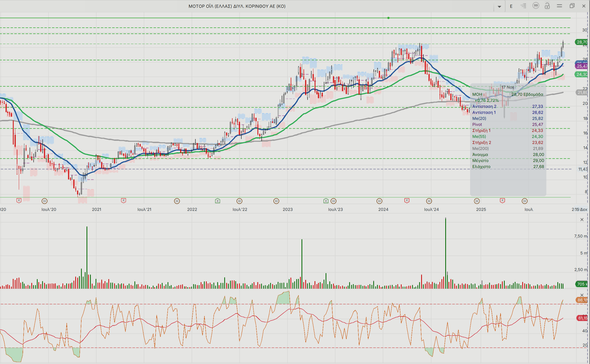590x364 pixels.
Task: Click the dividend 'D' marker near Ιουλ'20
Action: coord(44,201)
